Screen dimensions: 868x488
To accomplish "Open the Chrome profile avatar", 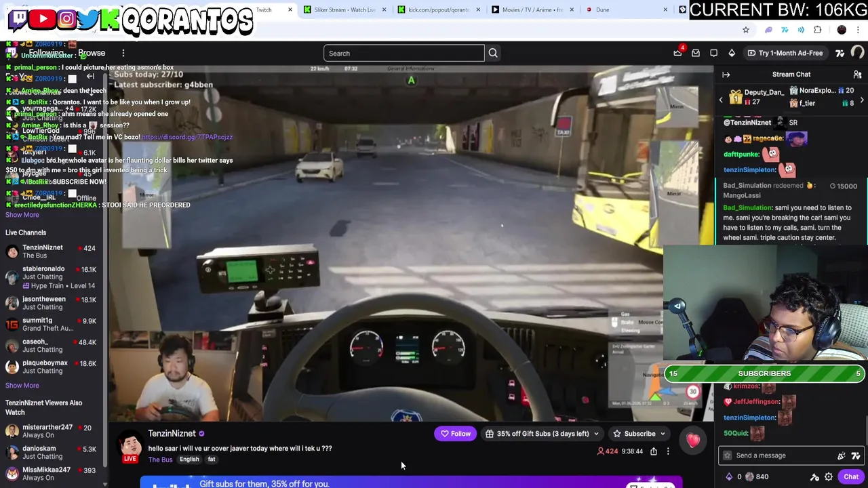I will coord(842,30).
